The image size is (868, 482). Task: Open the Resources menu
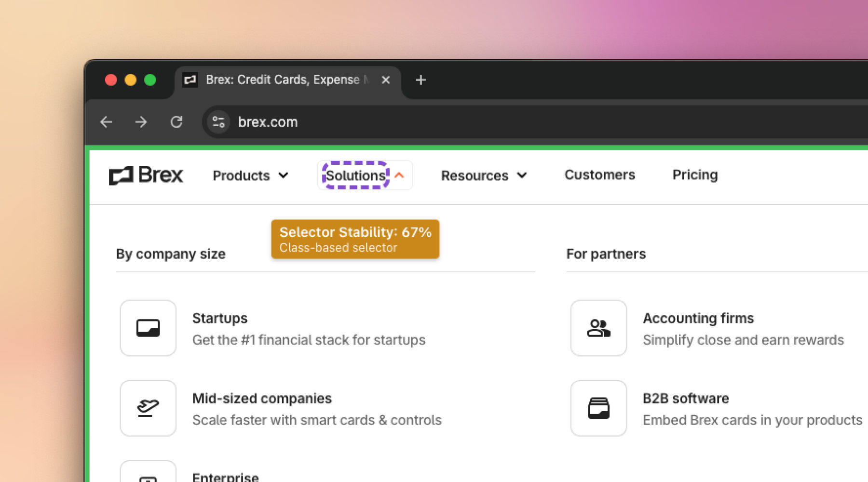475,175
